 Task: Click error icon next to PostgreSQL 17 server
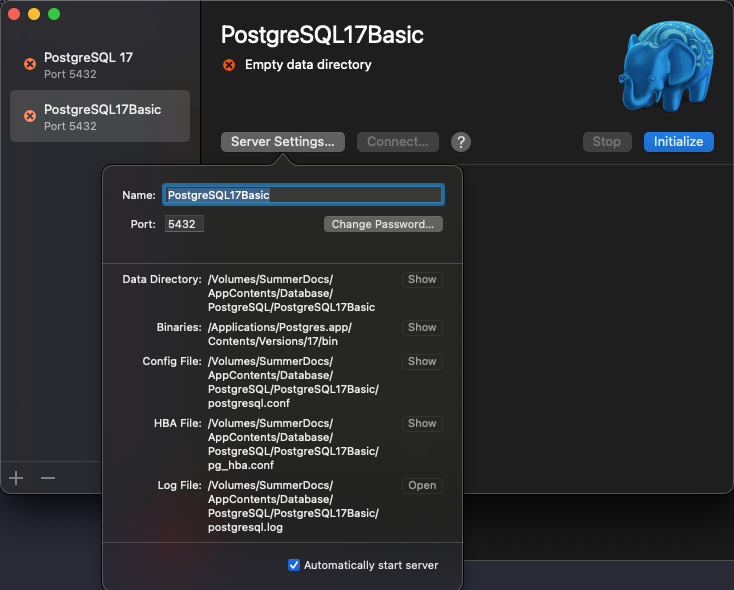tap(30, 64)
